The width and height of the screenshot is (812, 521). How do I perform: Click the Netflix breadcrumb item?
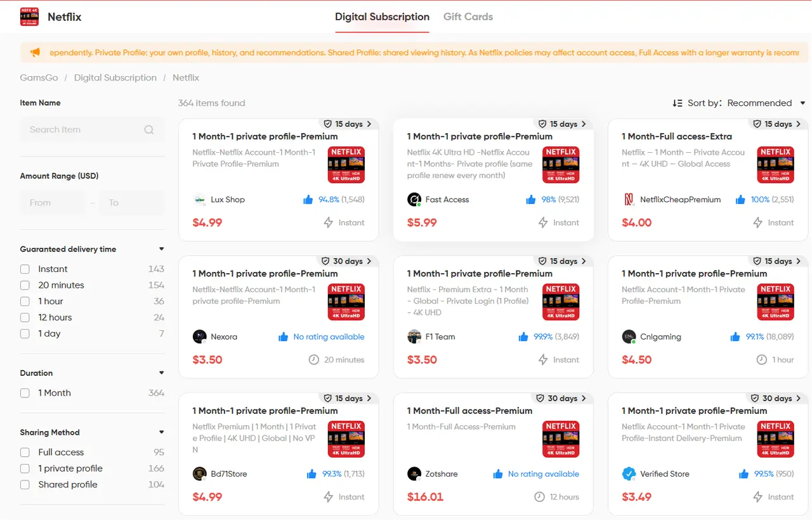click(x=186, y=77)
